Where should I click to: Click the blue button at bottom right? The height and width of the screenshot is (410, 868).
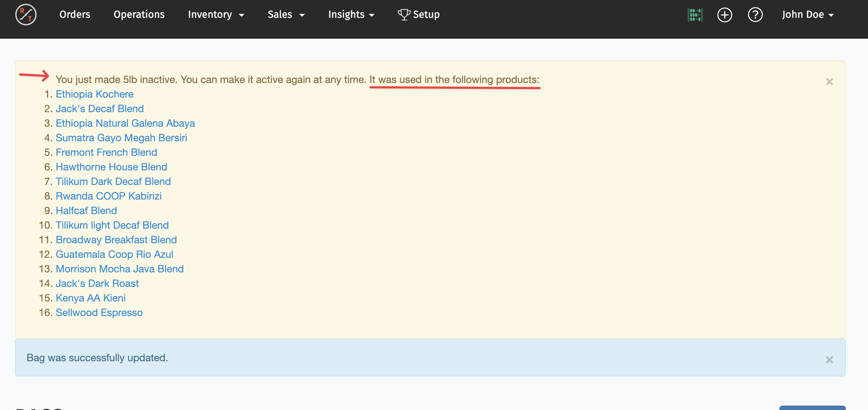click(x=812, y=408)
